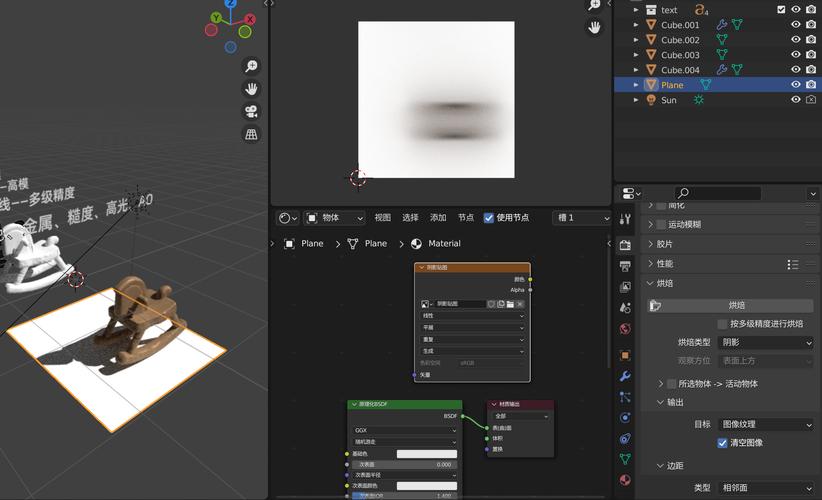Click Material in the node editor breadcrumb

[444, 244]
